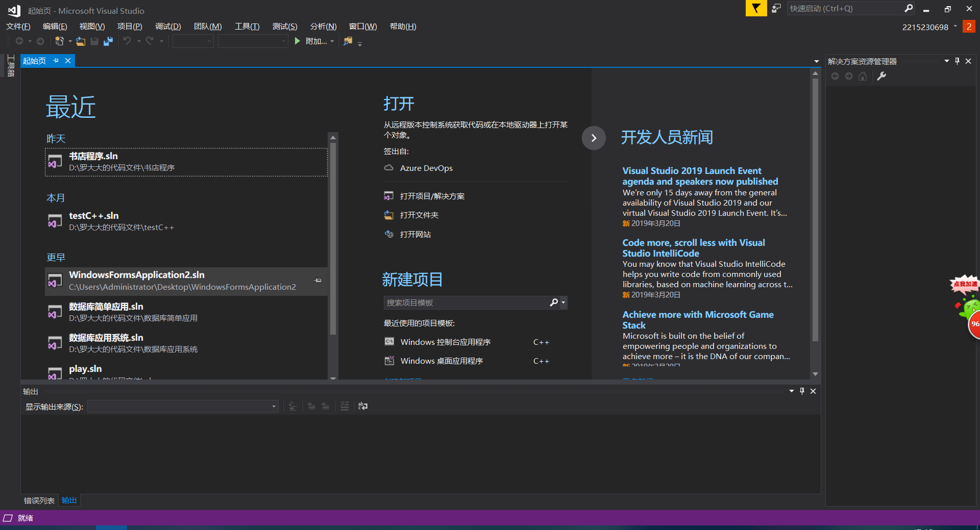The height and width of the screenshot is (530, 980).
Task: Open the 文件(F) menu
Action: click(18, 27)
